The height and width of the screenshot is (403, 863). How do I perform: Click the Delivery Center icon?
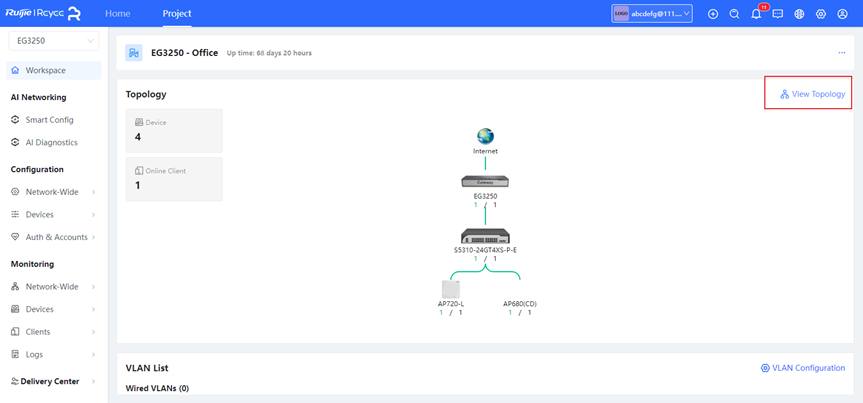pos(15,382)
